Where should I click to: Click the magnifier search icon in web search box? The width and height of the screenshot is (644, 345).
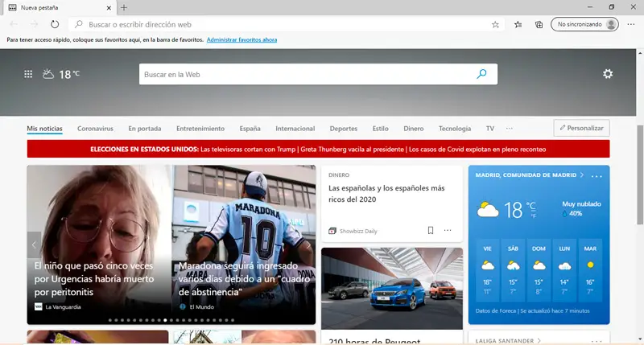point(481,74)
